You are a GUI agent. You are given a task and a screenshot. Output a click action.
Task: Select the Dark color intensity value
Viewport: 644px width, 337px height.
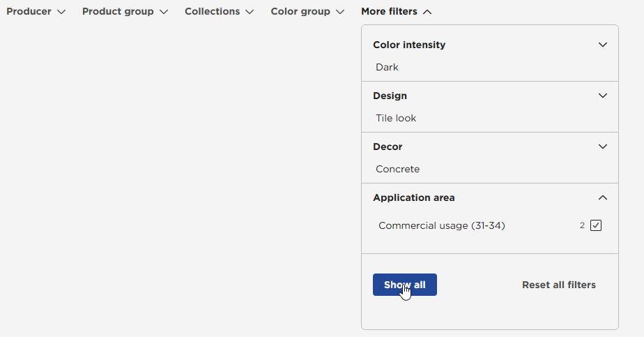(x=387, y=67)
